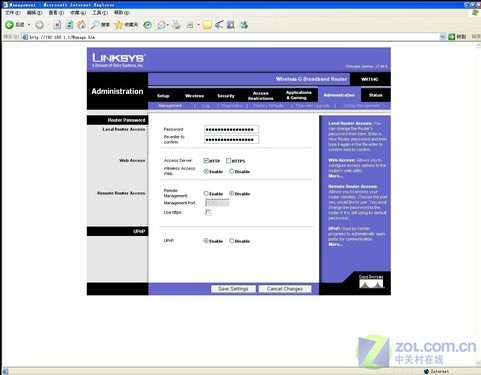Click the History clock icon
Image resolution: width=481 pixels, height=375 pixels.
coord(147,25)
